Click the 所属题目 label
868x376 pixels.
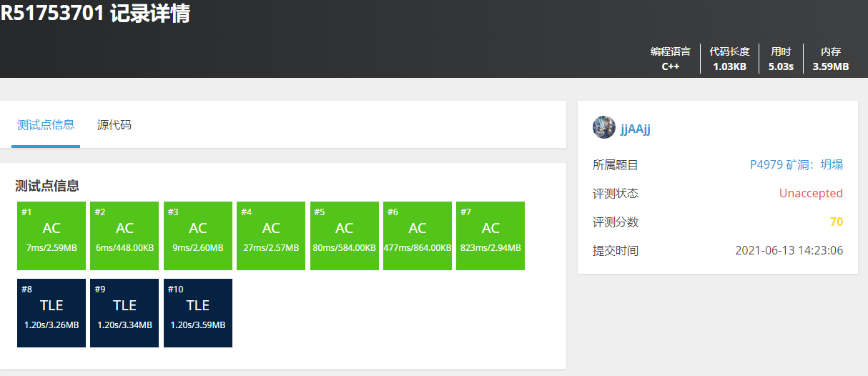click(616, 165)
